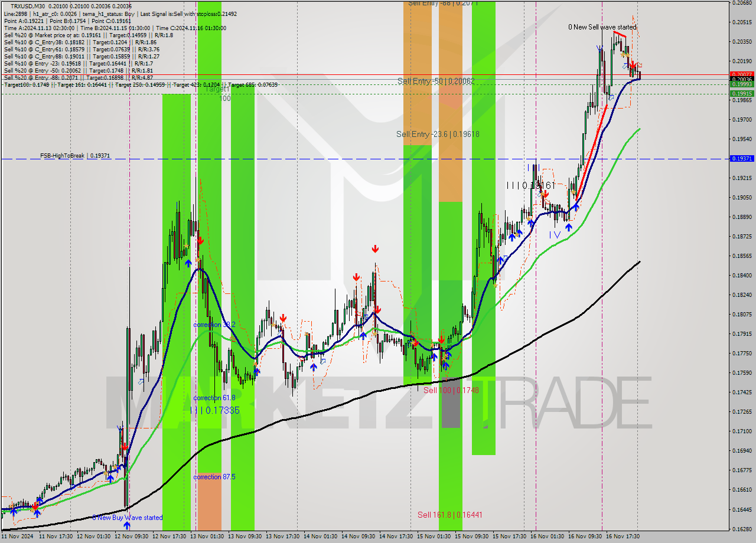This screenshot has width=756, height=543.
Task: Select the 'correction 38.2' label
Action: (214, 325)
